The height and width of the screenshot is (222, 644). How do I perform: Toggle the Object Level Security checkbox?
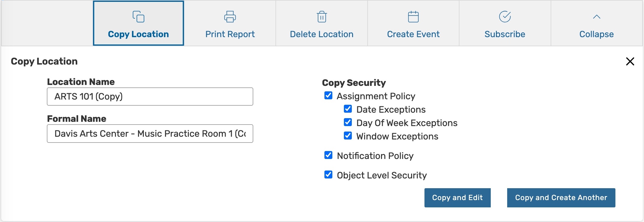click(328, 175)
